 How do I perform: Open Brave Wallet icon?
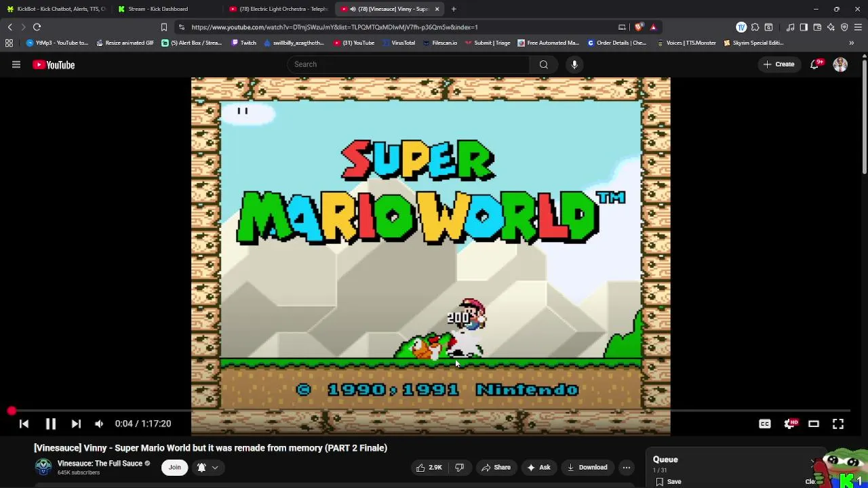817,27
